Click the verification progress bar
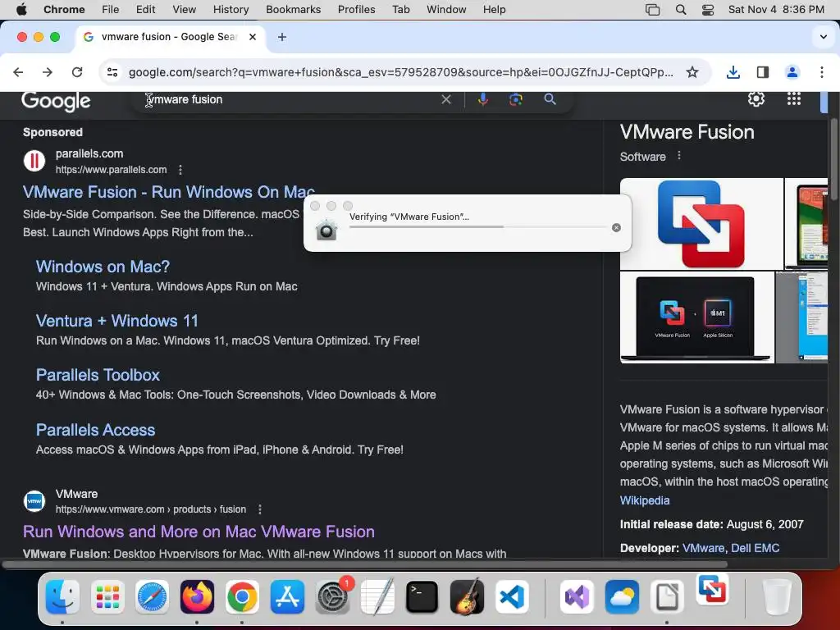This screenshot has height=630, width=840. (478, 226)
